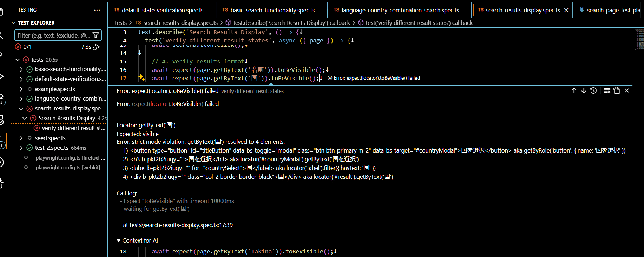Collapse the TEST EXPLORER section
The image size is (644, 257).
point(14,23)
